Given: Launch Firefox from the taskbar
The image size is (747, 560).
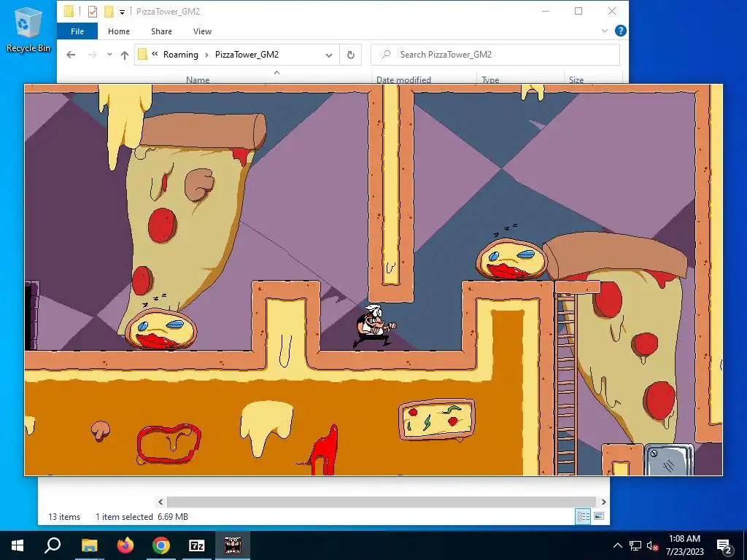Looking at the screenshot, I should pos(125,545).
